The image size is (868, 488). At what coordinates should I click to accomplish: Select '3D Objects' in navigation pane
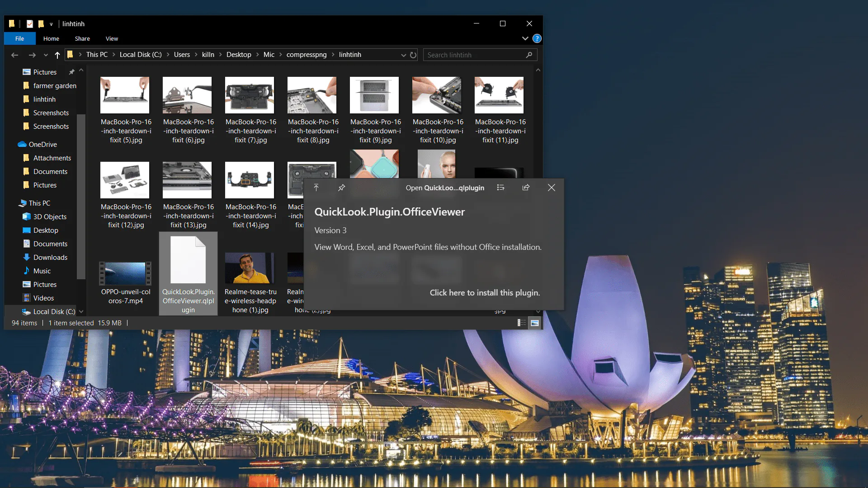point(50,217)
